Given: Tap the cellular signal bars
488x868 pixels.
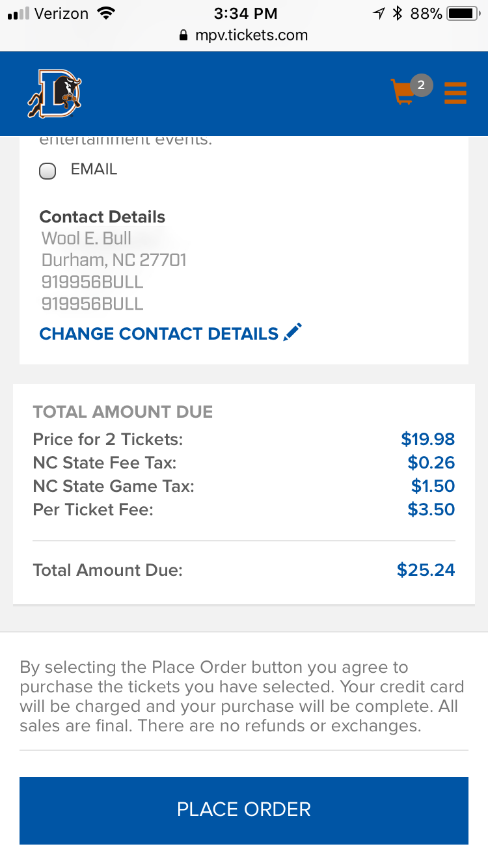Looking at the screenshot, I should click(18, 14).
